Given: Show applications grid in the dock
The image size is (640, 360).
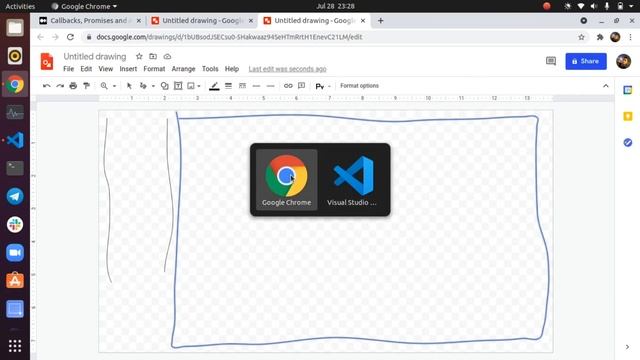Looking at the screenshot, I should (x=15, y=346).
